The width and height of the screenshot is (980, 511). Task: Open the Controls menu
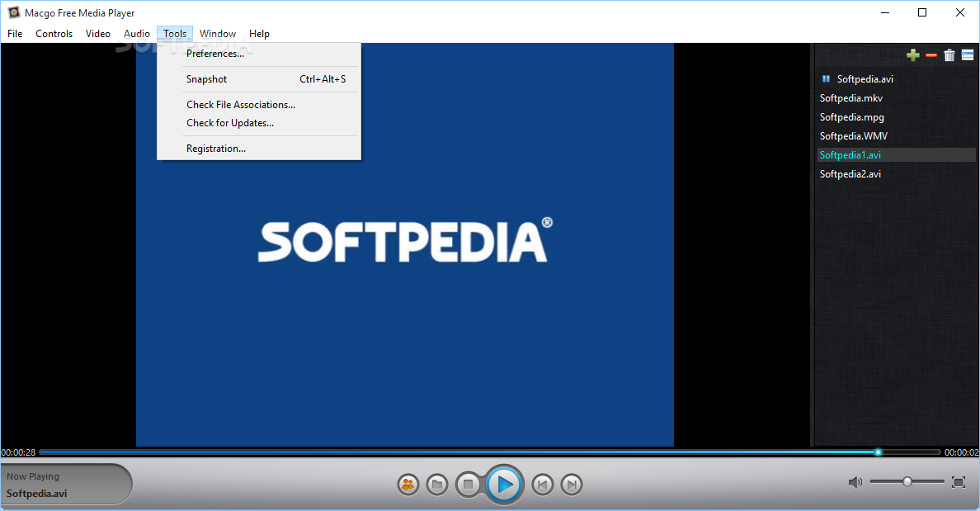pos(54,34)
